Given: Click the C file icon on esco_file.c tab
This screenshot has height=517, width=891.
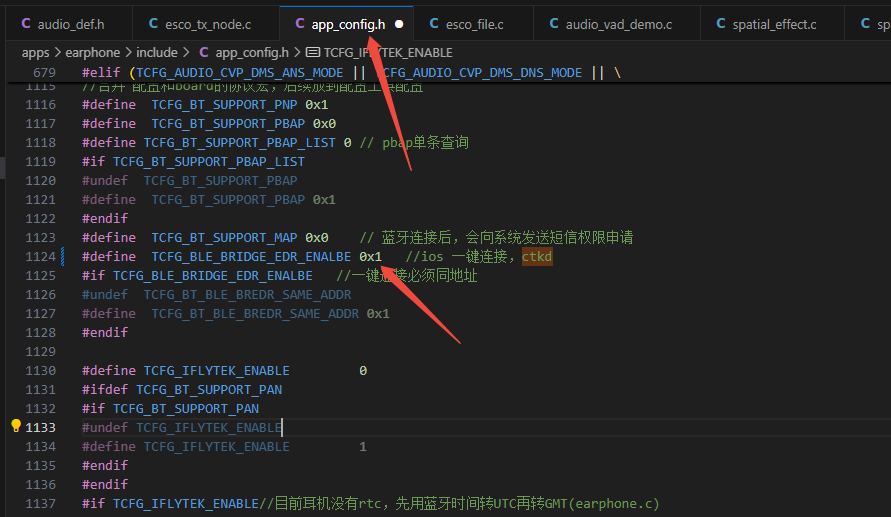Looking at the screenshot, I should (x=434, y=23).
